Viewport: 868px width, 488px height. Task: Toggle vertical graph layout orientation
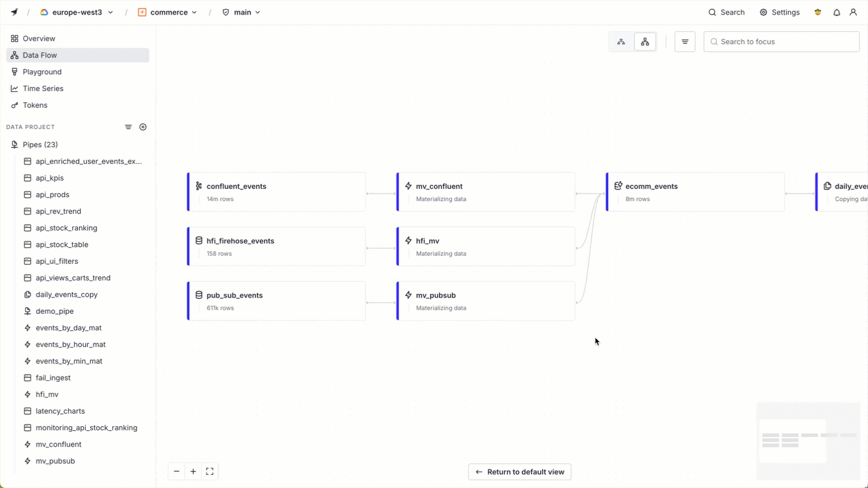(645, 42)
